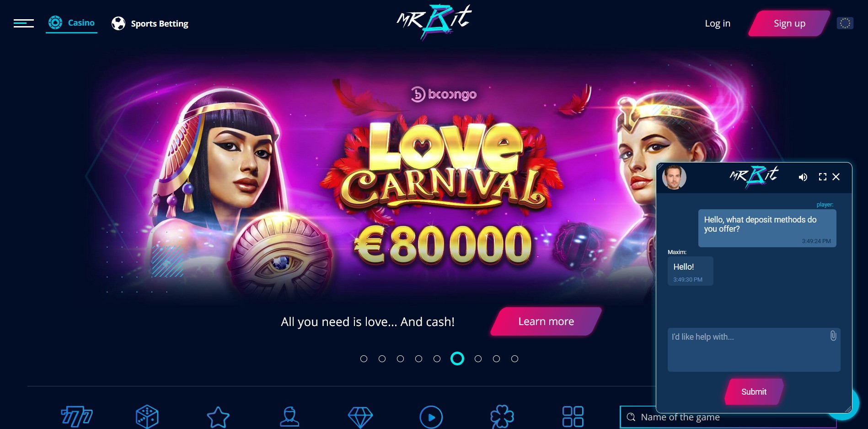
Task: Click Learn more on Love Carnival banner
Action: [546, 321]
